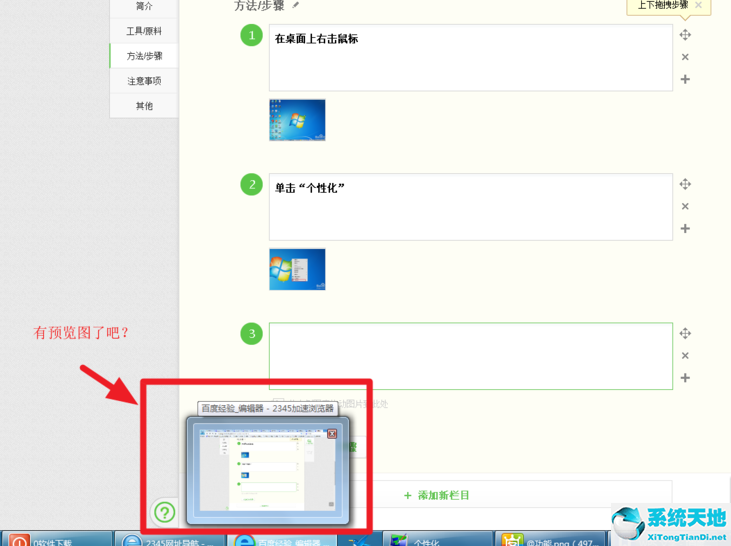Delete step 2 with its X icon

685,206
